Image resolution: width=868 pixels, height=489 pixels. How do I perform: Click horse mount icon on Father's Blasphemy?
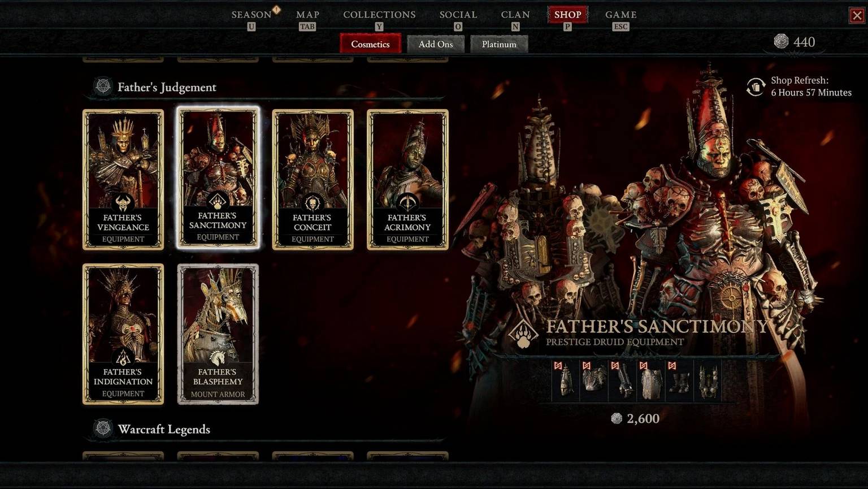(218, 357)
